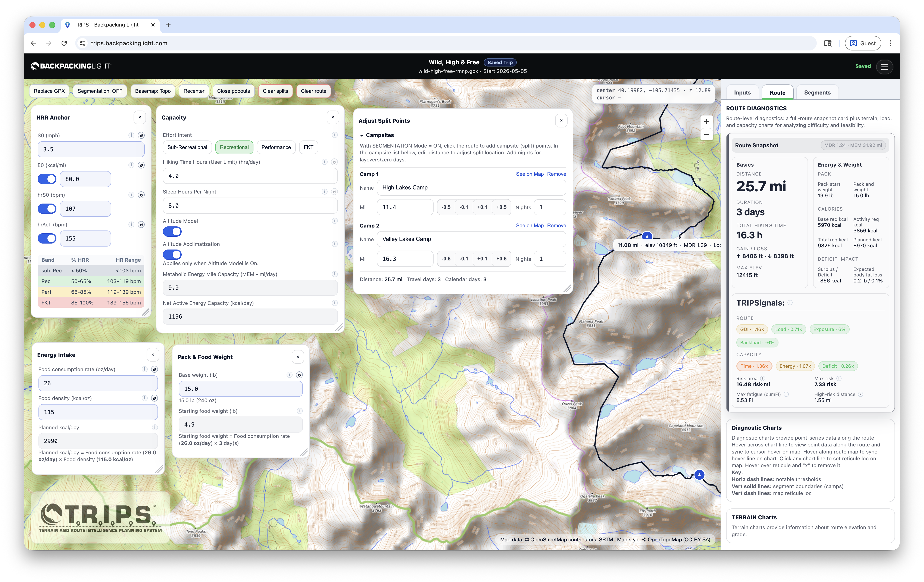Reset Hiking Time Hours limit
The height and width of the screenshot is (582, 924).
335,162
